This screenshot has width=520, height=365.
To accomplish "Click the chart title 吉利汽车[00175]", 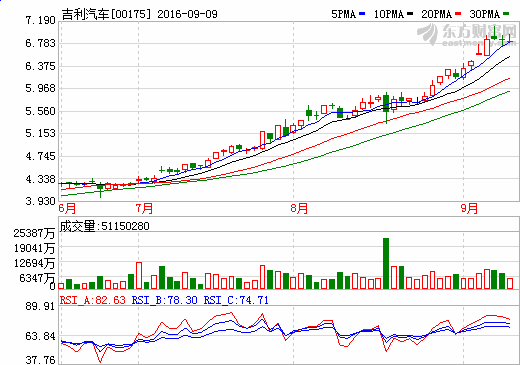I will point(106,14).
